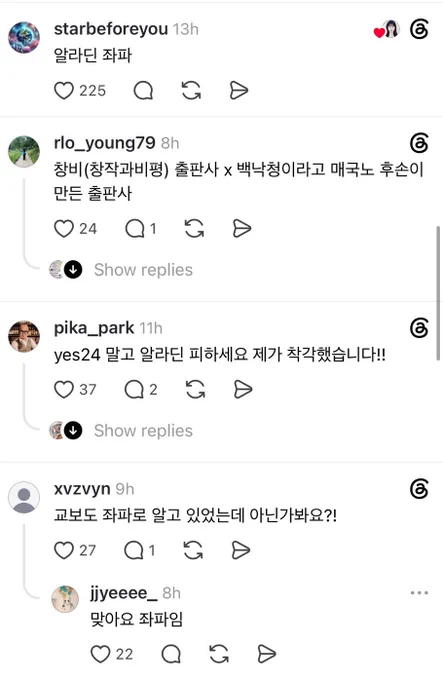Open Threads logo icon beside xvzvyn's comment
The height and width of the screenshot is (680, 443).
coord(419,489)
